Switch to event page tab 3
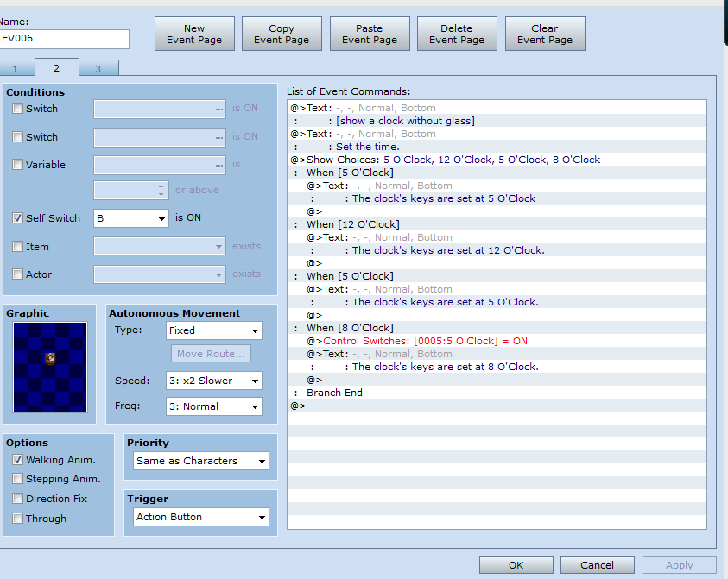This screenshot has height=579, width=728. 98,69
